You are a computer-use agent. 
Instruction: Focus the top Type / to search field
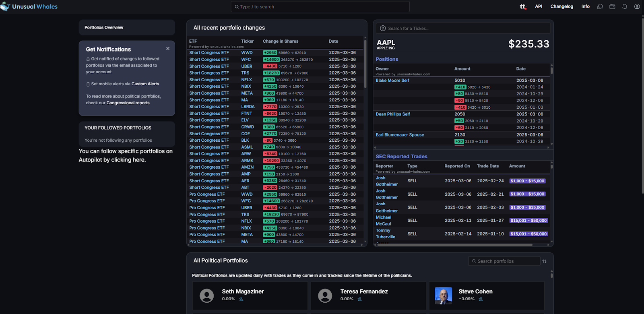320,7
